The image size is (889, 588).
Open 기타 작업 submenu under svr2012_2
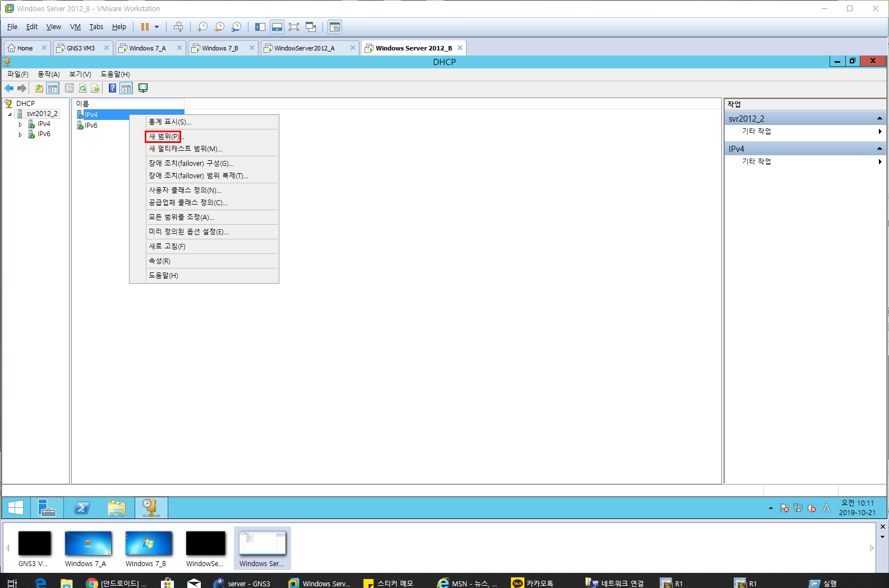tap(805, 131)
